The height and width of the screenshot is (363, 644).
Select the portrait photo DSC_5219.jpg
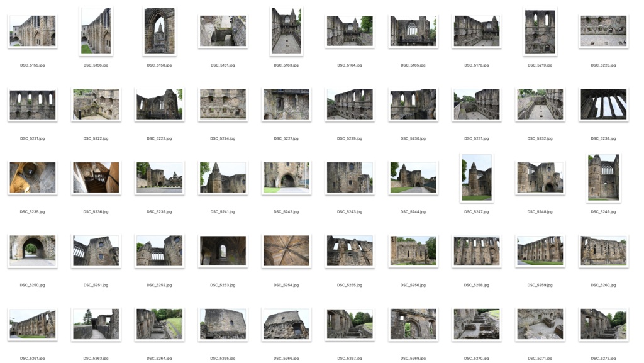click(x=539, y=30)
